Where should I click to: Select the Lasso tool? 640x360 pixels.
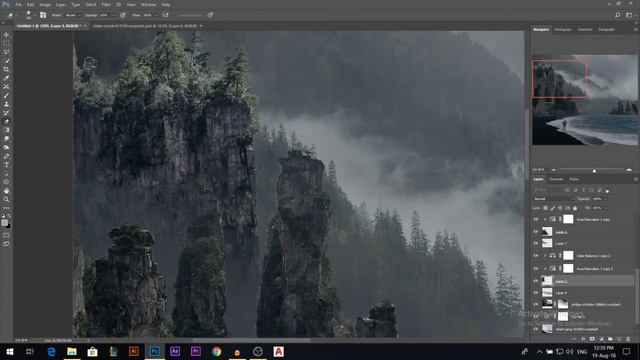pos(6,52)
